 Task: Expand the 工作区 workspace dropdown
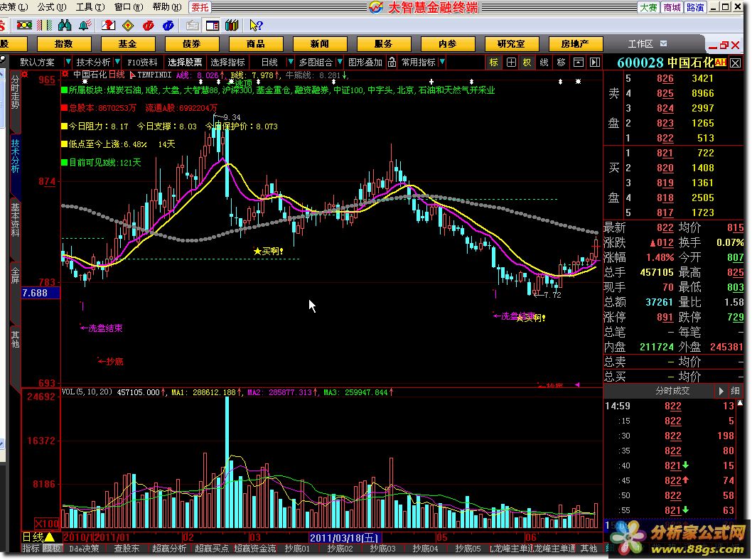click(x=664, y=43)
